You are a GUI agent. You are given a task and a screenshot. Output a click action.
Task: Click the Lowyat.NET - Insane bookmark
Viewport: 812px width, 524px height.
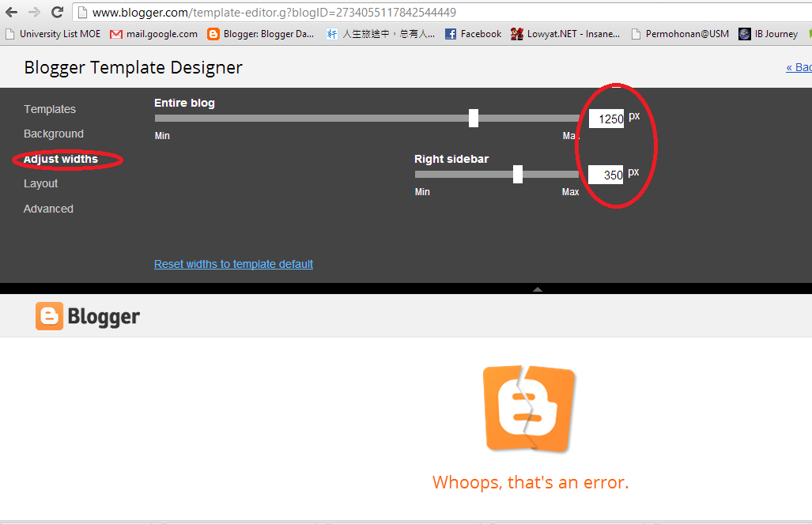(518, 34)
